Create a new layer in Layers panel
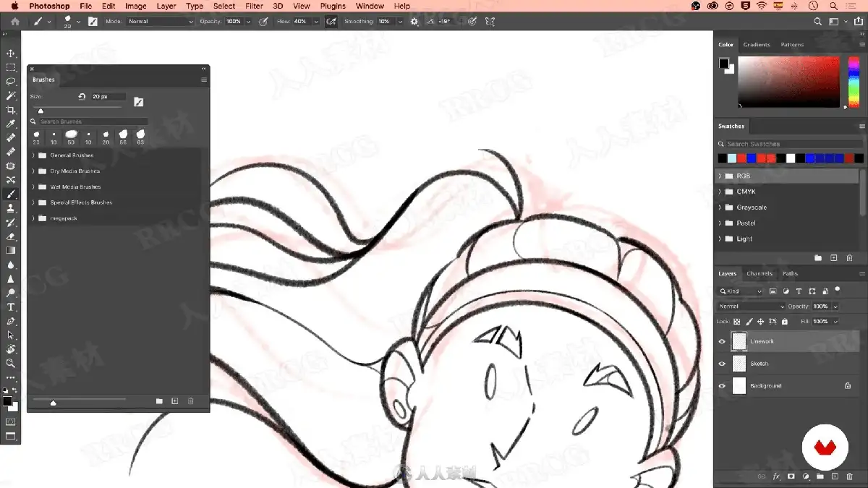 (x=835, y=477)
